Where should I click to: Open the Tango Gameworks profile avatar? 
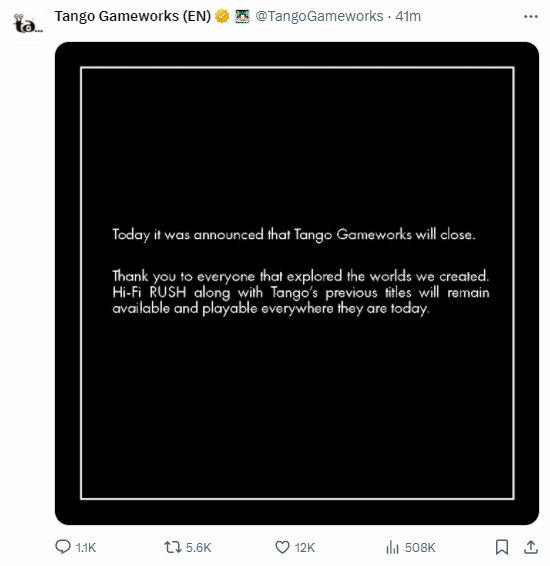(x=28, y=24)
